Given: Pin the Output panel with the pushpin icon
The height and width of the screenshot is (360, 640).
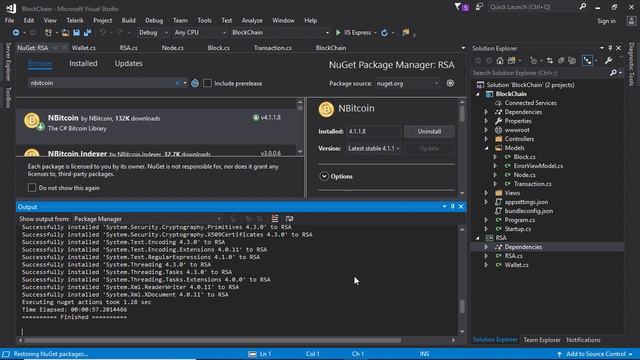Looking at the screenshot, I should tap(453, 207).
